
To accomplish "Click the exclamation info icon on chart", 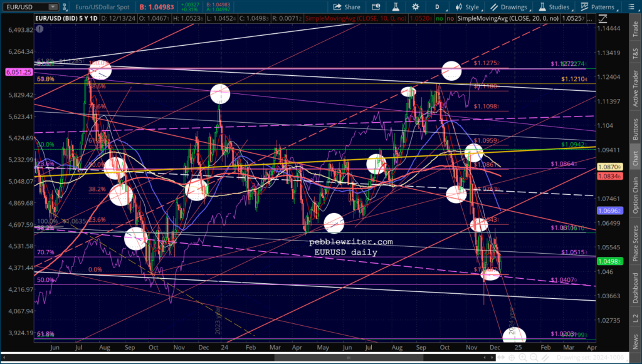I will pos(39,29).
